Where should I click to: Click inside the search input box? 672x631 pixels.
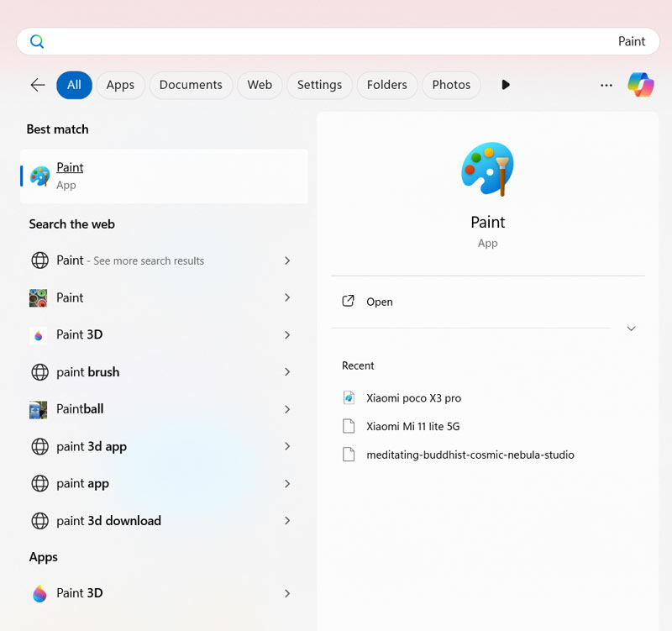click(x=338, y=41)
